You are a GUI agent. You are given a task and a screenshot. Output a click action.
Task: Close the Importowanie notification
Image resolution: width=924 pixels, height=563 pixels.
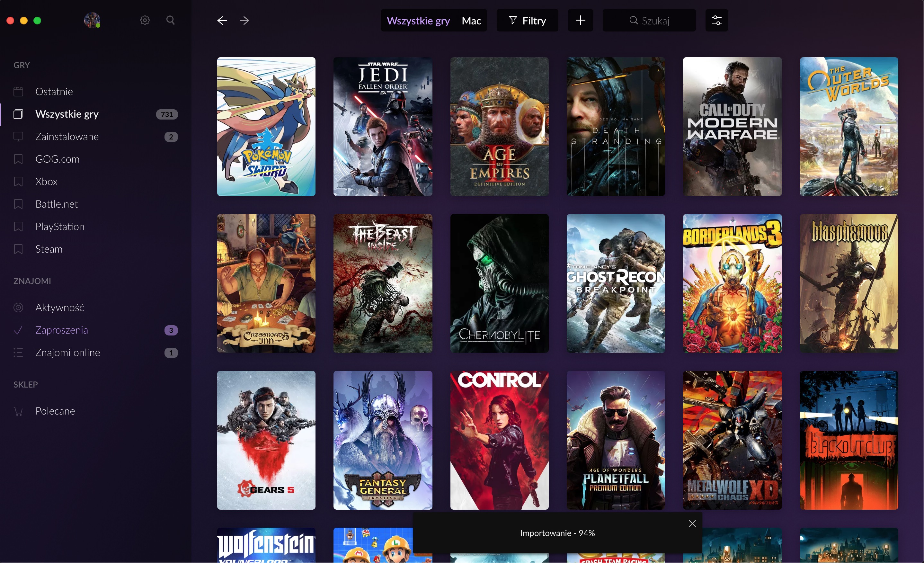click(692, 523)
